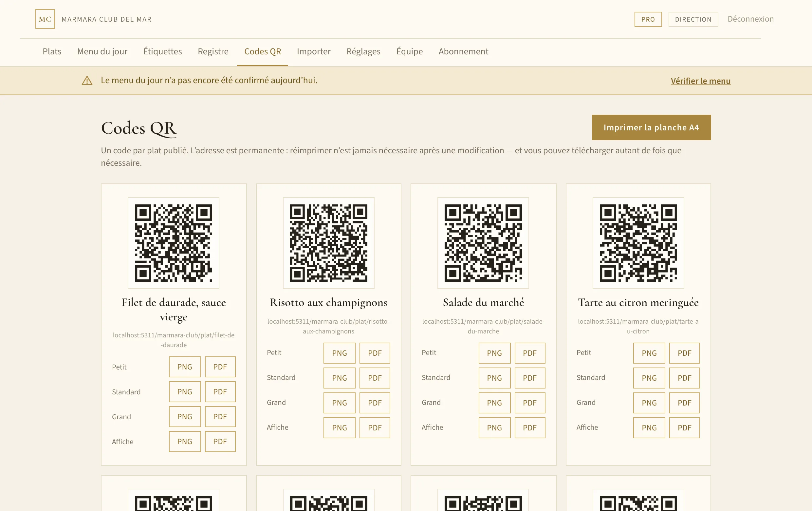Click the PRO badge

click(x=648, y=19)
